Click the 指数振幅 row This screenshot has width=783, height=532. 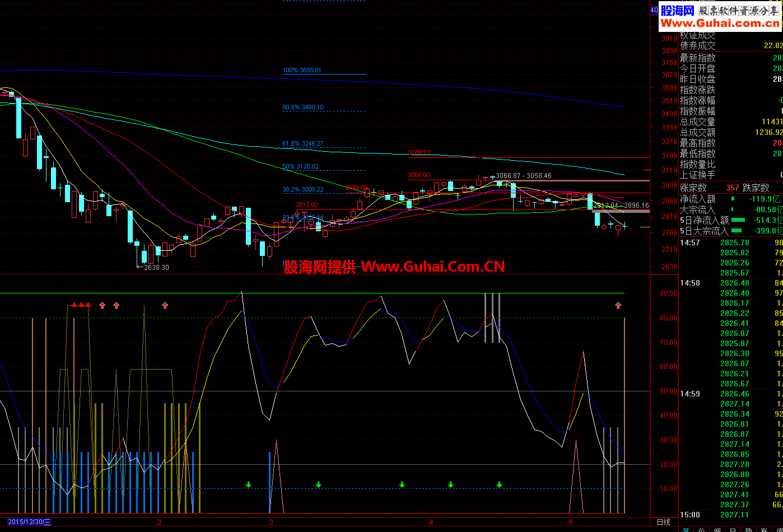tap(731, 111)
